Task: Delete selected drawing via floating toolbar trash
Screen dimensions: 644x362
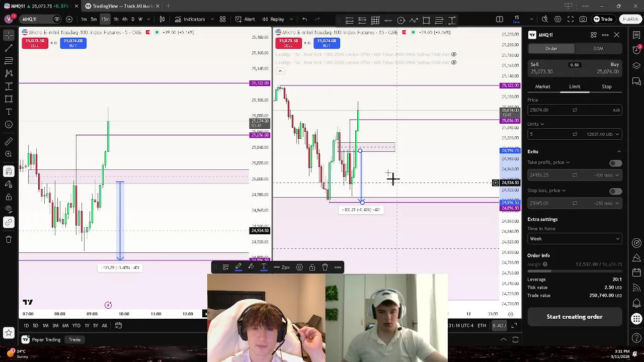Action: point(325,267)
